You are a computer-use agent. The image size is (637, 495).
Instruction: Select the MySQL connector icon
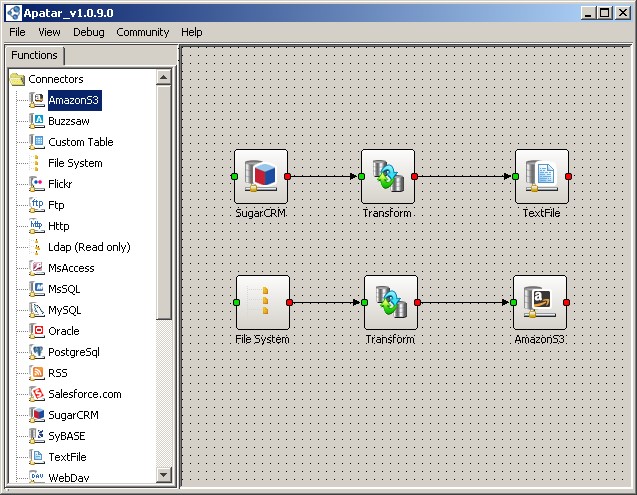pyautogui.click(x=37, y=310)
